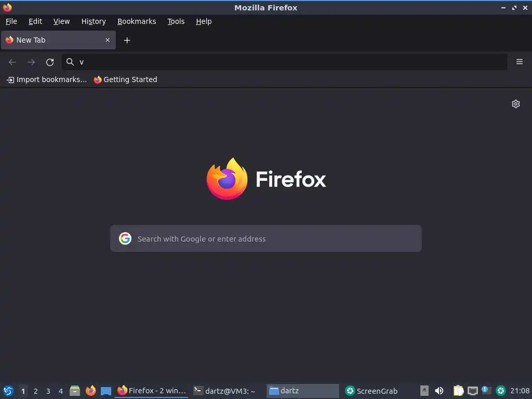Focus the Search with Google or enter address box
The image size is (532, 399).
(266, 238)
